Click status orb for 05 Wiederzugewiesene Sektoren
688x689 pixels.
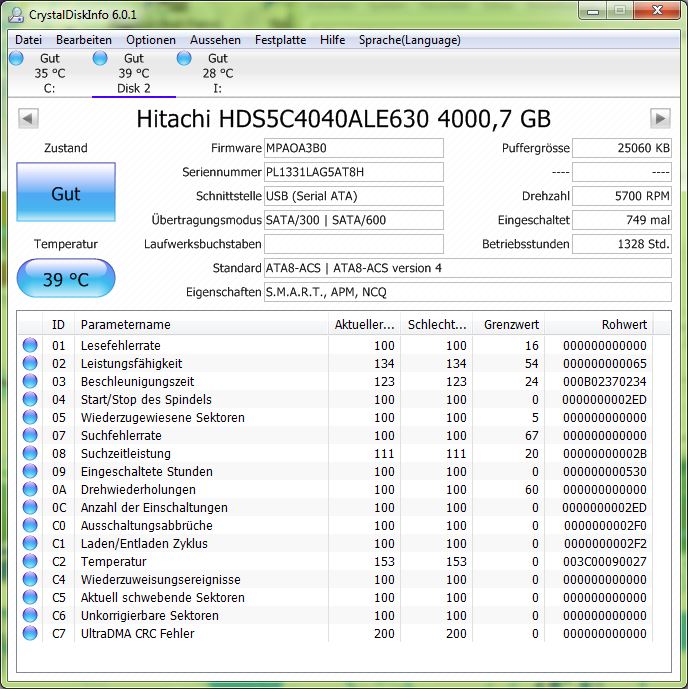(x=30, y=417)
